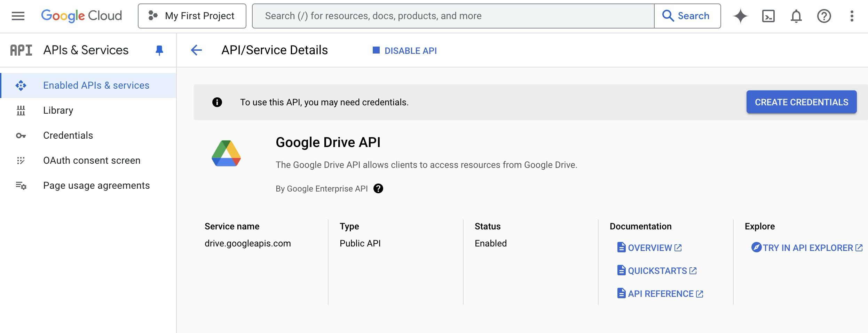Click CREATE CREDENTIALS button

point(802,102)
